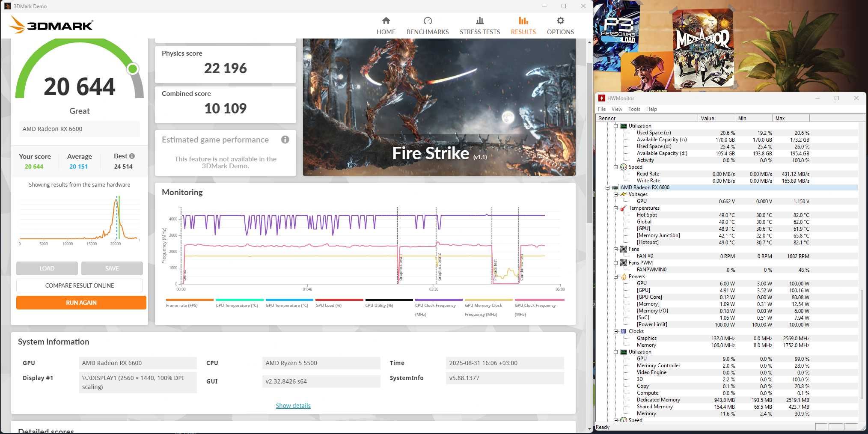Click the SAVE button

(x=112, y=268)
